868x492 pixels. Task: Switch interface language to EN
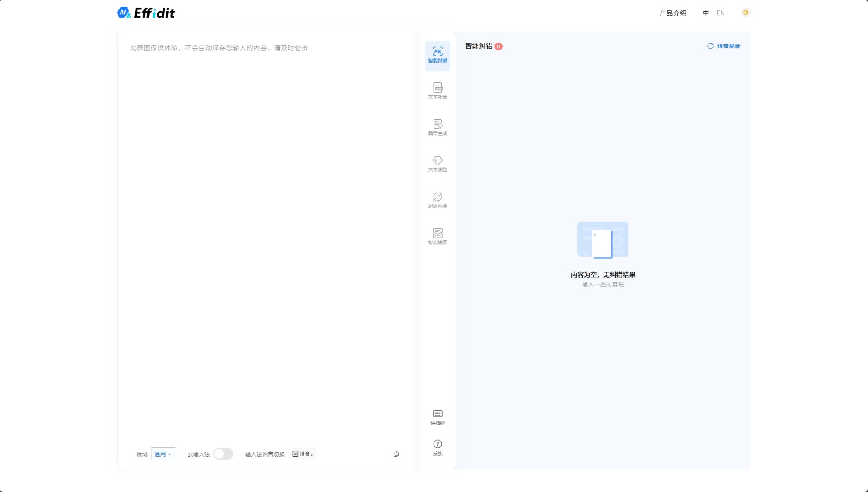(x=721, y=13)
